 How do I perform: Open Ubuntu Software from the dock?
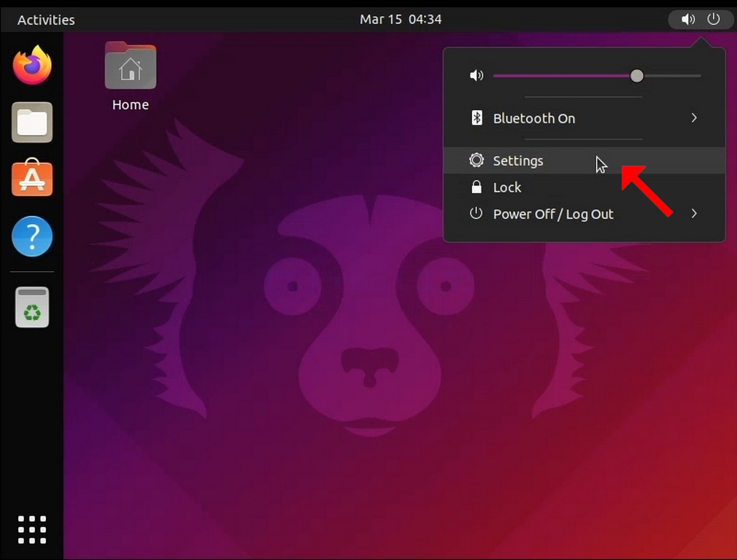coord(32,178)
